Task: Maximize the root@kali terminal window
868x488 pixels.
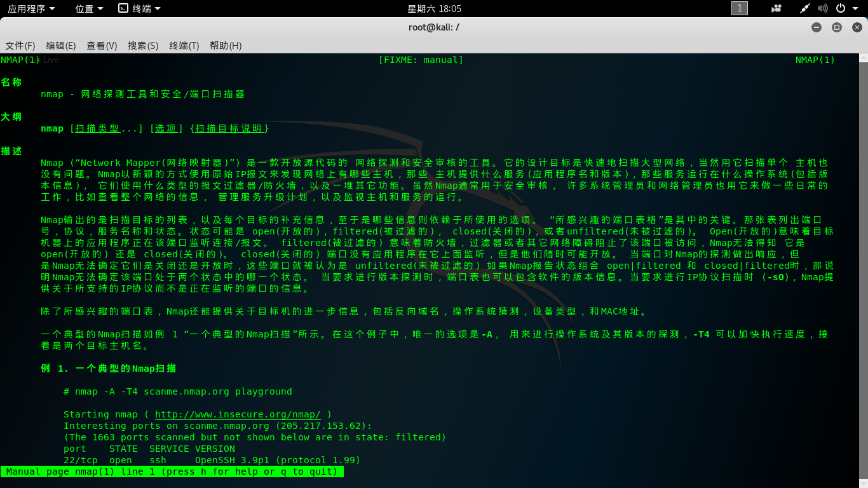Action: 837,27
